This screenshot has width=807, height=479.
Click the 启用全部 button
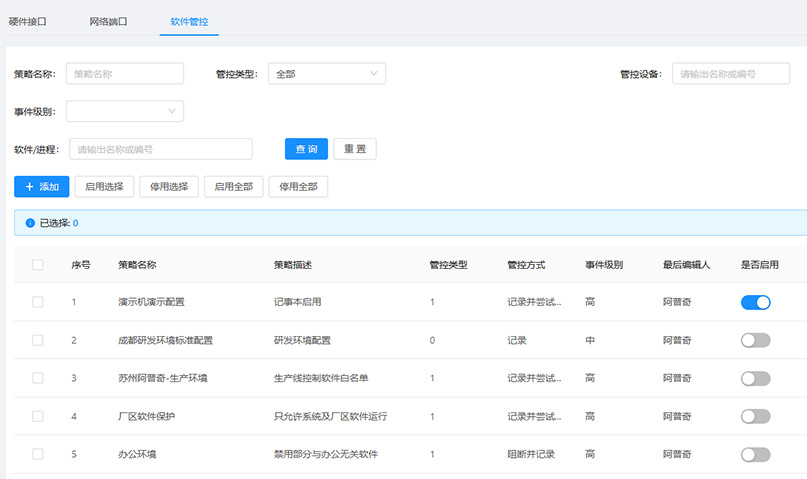coord(234,187)
